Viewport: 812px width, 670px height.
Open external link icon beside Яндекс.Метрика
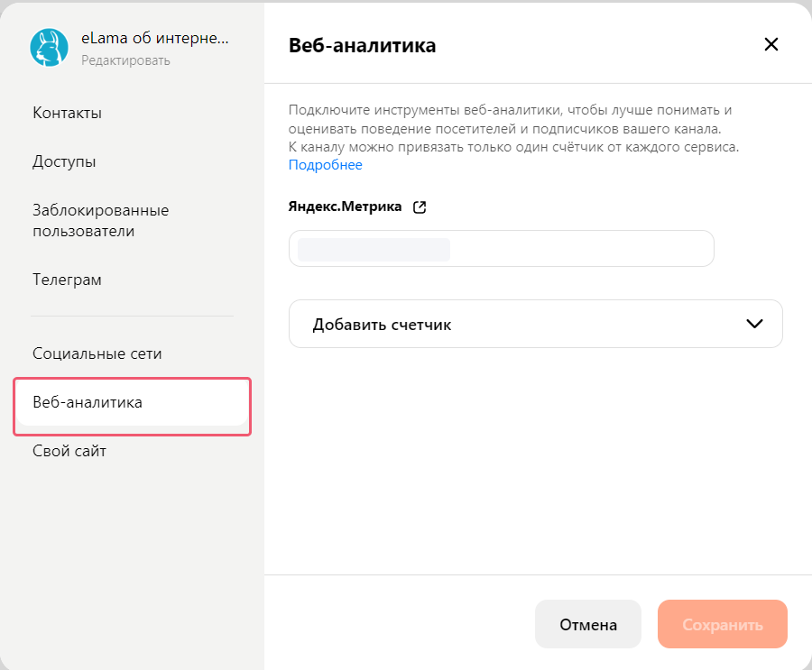(419, 207)
